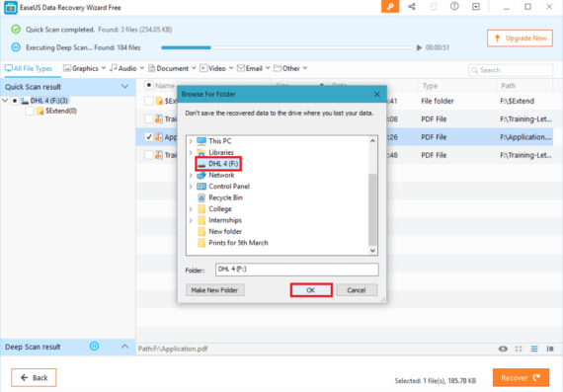Click Cancel in Browse dialog
563x392 pixels.
tap(357, 290)
